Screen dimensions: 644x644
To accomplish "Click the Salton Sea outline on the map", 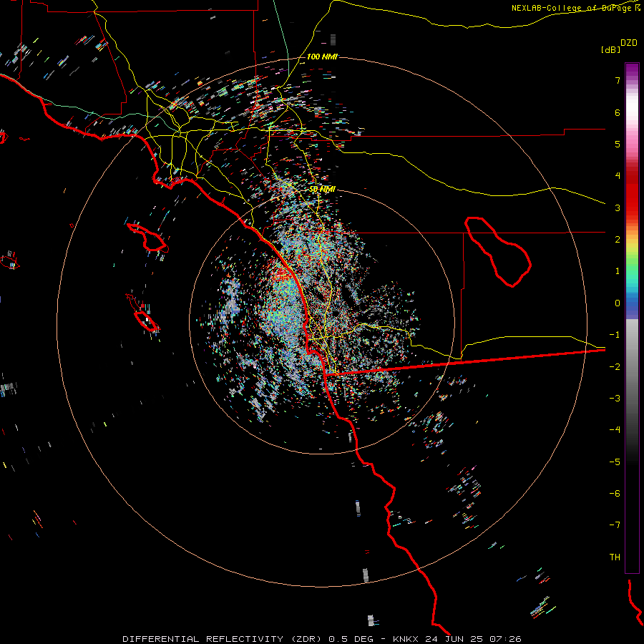I will [x=498, y=251].
